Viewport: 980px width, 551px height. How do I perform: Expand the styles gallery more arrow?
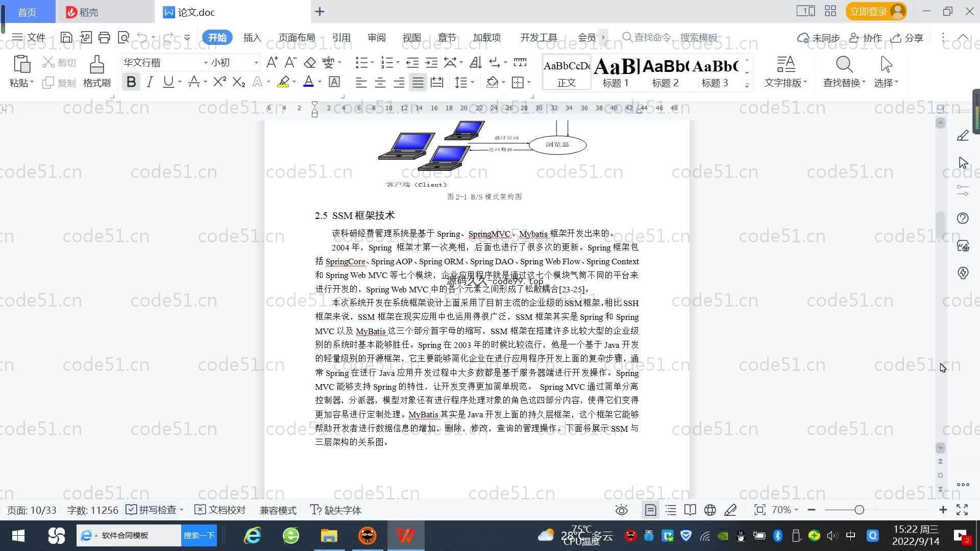pyautogui.click(x=747, y=86)
